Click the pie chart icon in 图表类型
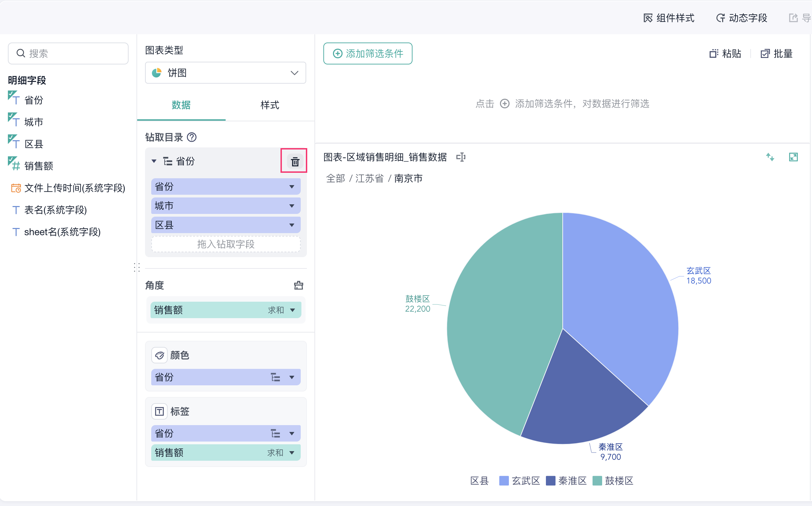 [157, 73]
